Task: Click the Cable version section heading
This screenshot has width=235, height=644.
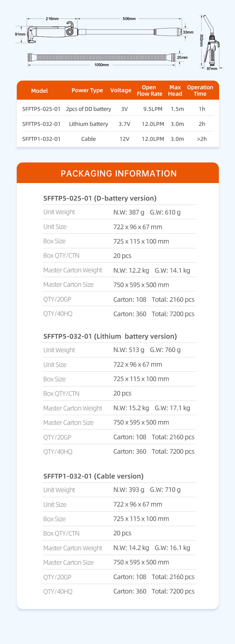Action: (93, 476)
